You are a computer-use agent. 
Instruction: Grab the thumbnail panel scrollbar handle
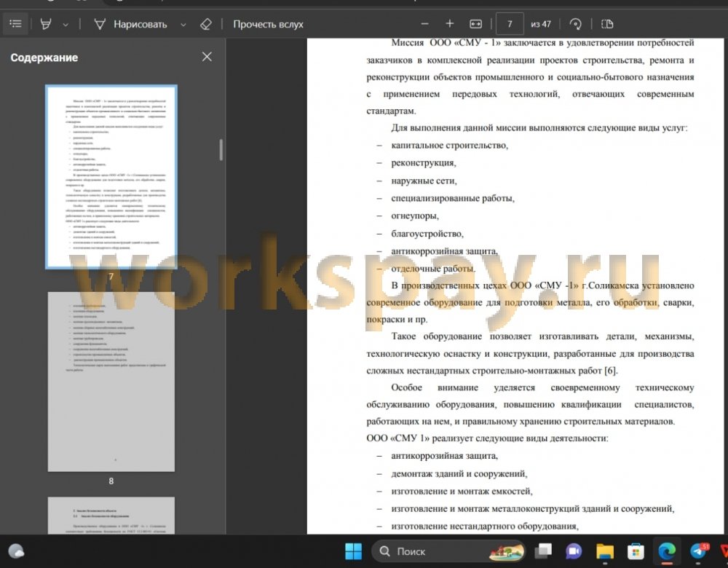coord(221,149)
